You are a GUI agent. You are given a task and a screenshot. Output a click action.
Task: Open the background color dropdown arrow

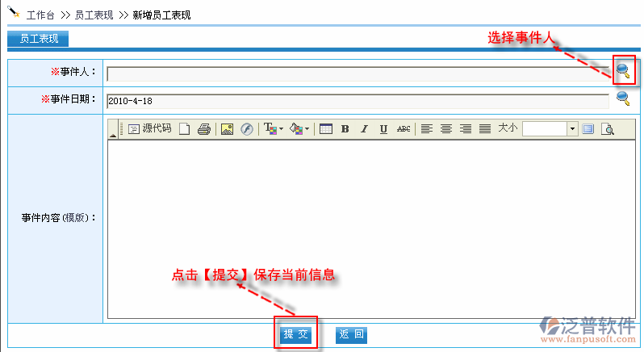(307, 129)
